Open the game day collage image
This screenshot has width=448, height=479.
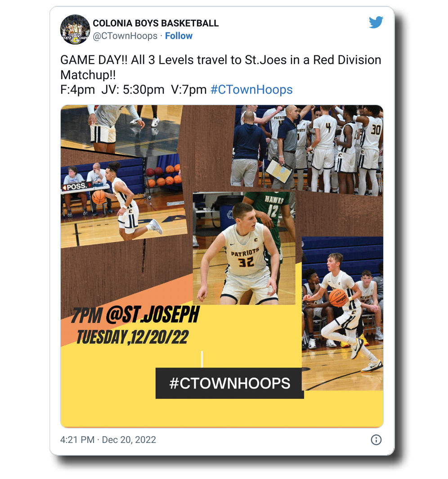click(x=222, y=266)
